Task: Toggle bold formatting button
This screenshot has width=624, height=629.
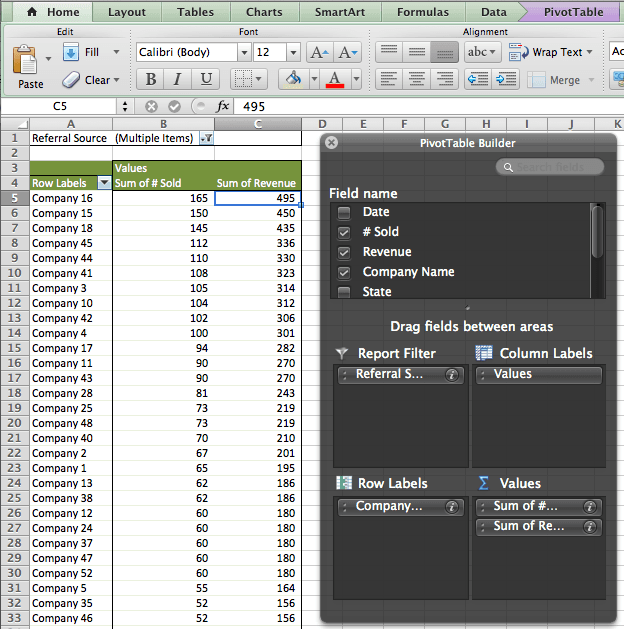Action: 151,80
